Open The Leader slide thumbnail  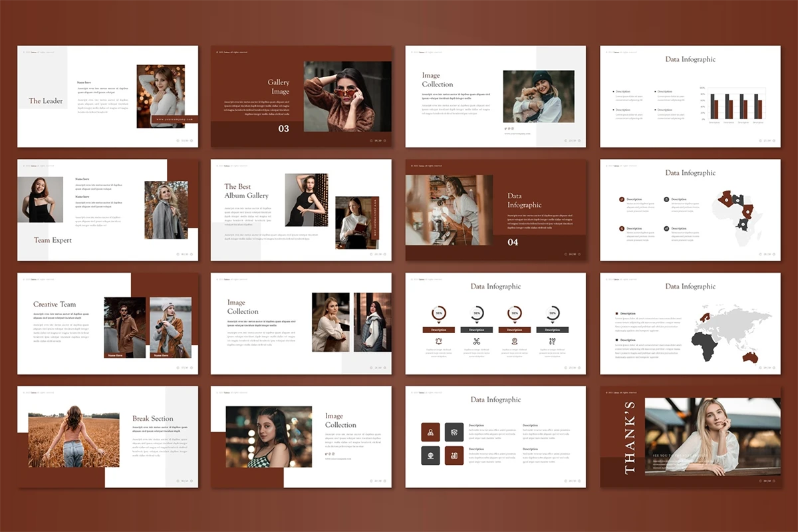click(108, 96)
